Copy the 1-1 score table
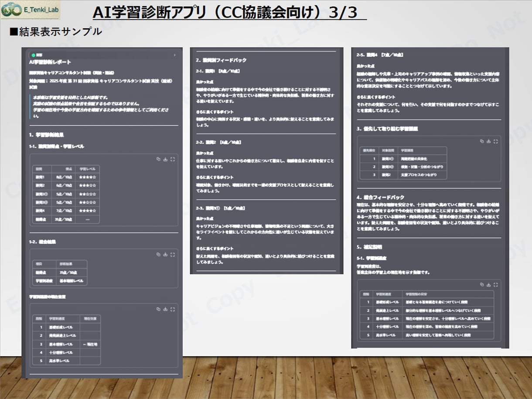 tap(158, 159)
